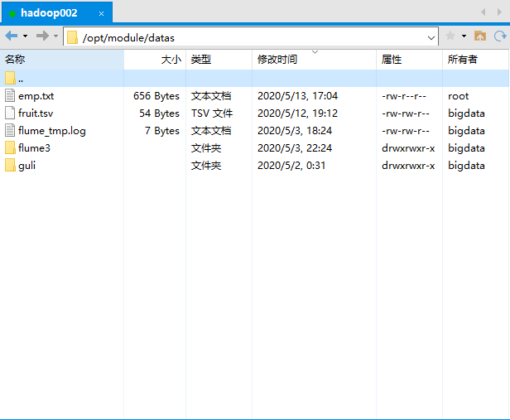Screen dimensions: 510x420
Task: Click the '2020/5/3, 18:24' date cell
Action: (295, 131)
